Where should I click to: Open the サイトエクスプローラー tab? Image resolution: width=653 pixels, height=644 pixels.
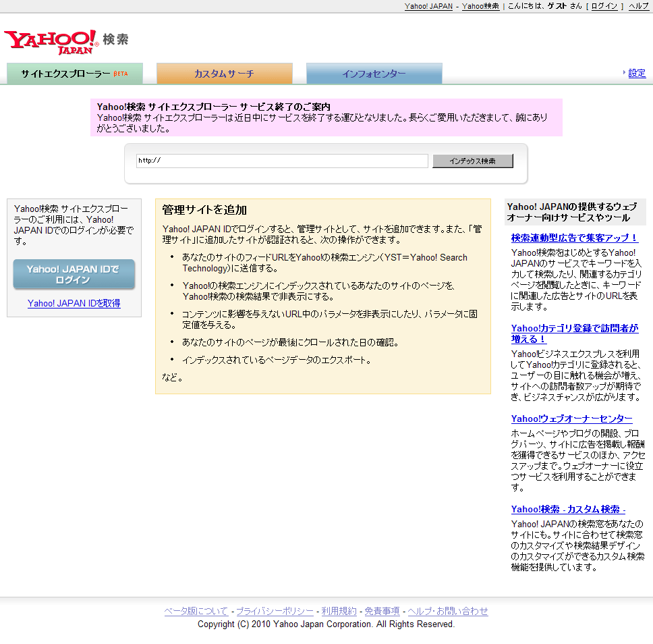tap(75, 74)
